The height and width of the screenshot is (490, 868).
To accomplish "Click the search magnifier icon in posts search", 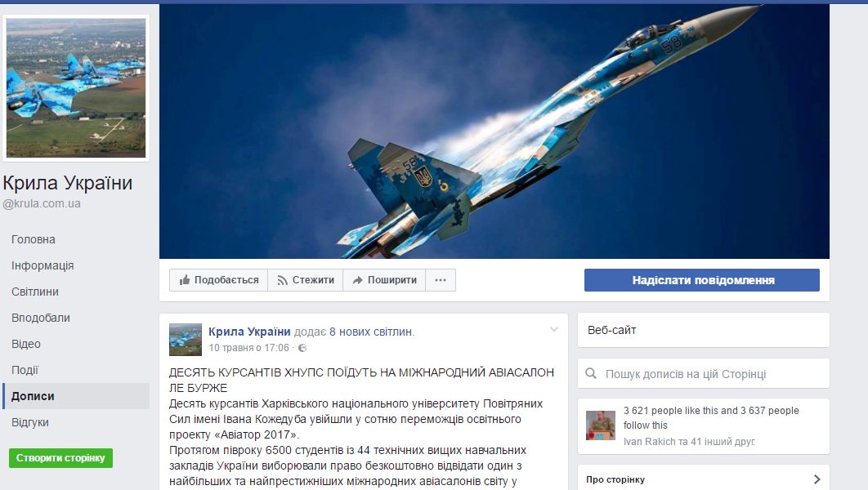I will pos(591,374).
